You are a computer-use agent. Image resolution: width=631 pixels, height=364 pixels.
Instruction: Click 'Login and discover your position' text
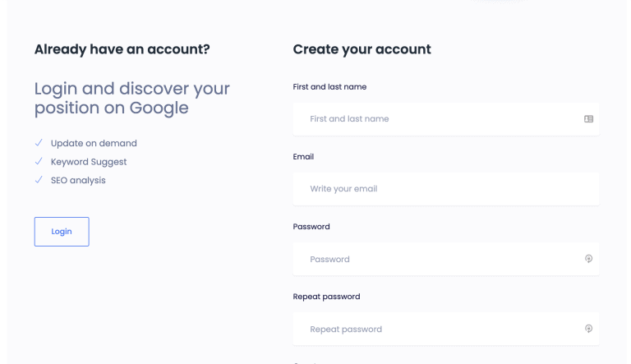click(132, 99)
